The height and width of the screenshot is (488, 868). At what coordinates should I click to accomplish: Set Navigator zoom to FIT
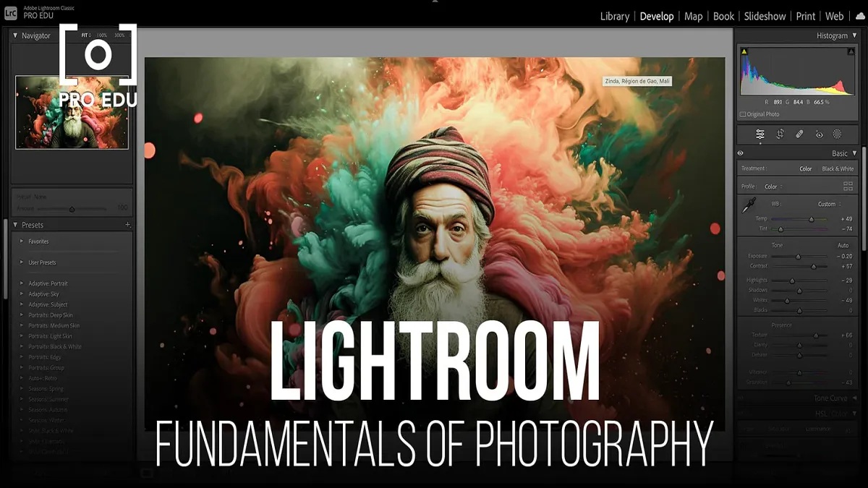pyautogui.click(x=85, y=35)
